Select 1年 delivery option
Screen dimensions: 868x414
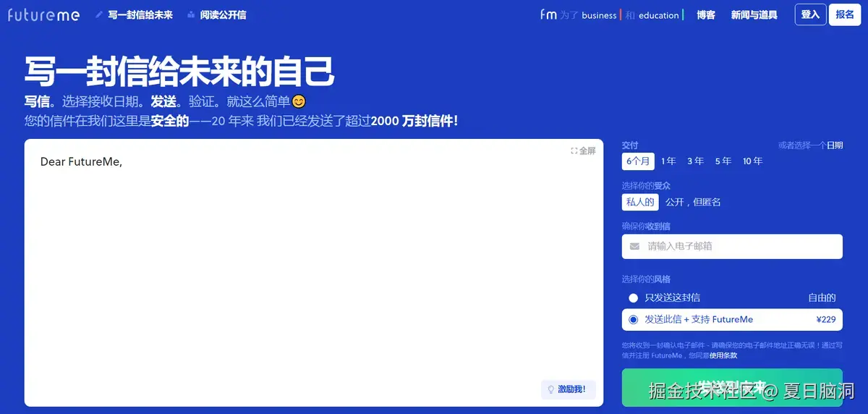click(668, 161)
